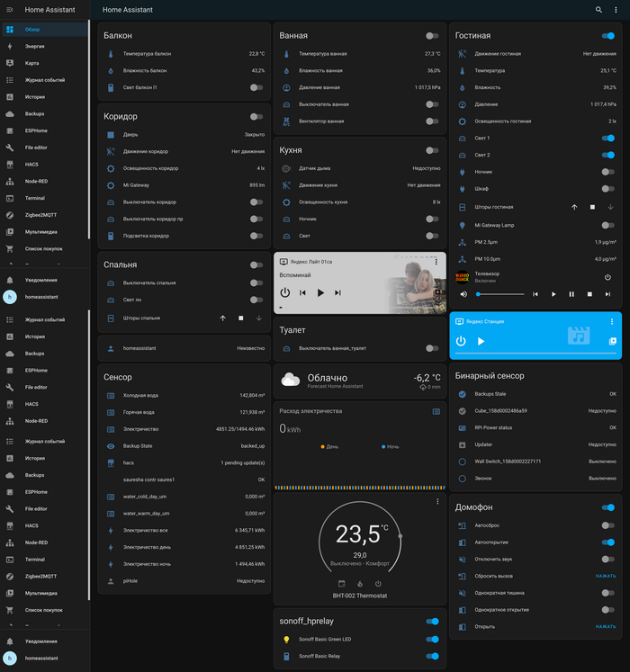
Task: Open the Обзор dashboard in the sidebar
Action: pos(45,29)
